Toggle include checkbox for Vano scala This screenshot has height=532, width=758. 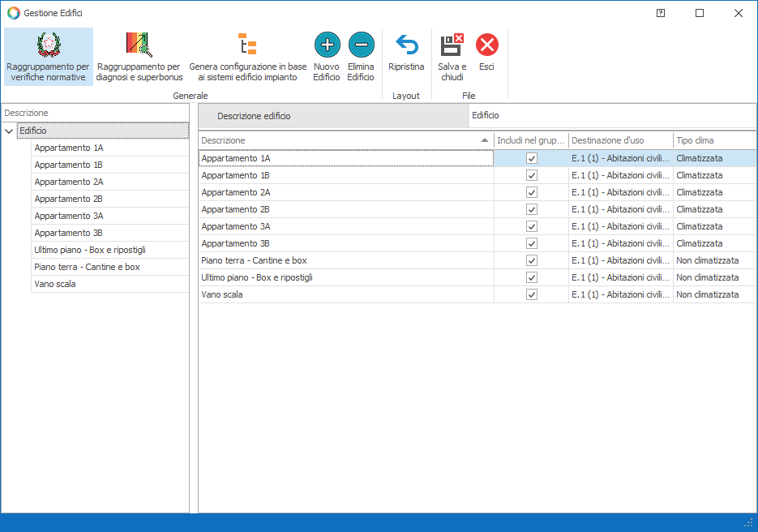532,295
